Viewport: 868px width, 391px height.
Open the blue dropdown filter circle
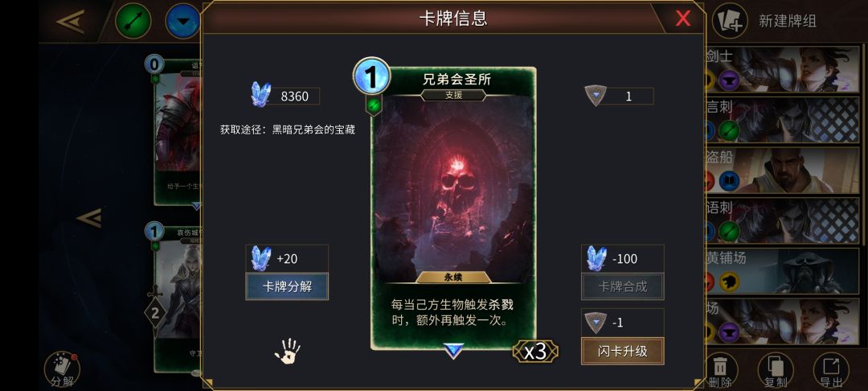pos(182,21)
